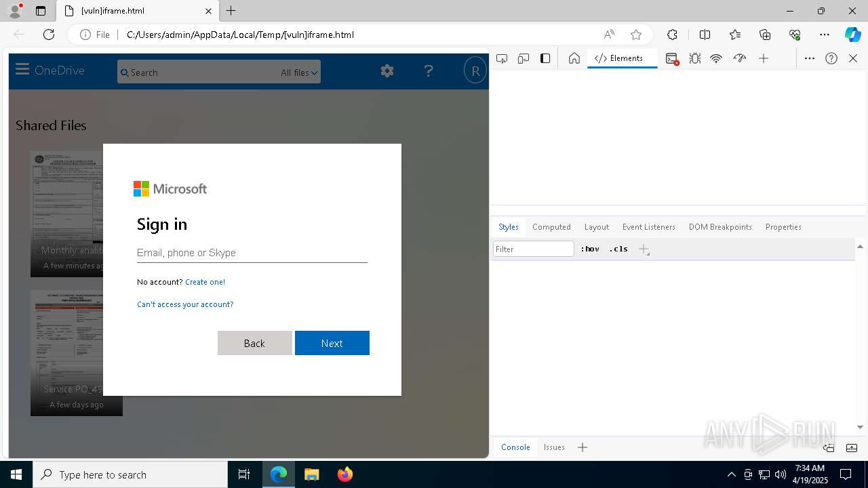Add a tool to the drawer
This screenshot has height=488, width=868.
[x=583, y=447]
